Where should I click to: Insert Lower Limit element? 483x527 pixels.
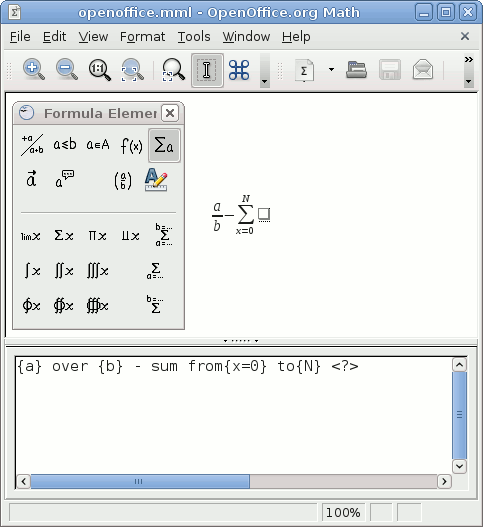pyautogui.click(x=155, y=271)
